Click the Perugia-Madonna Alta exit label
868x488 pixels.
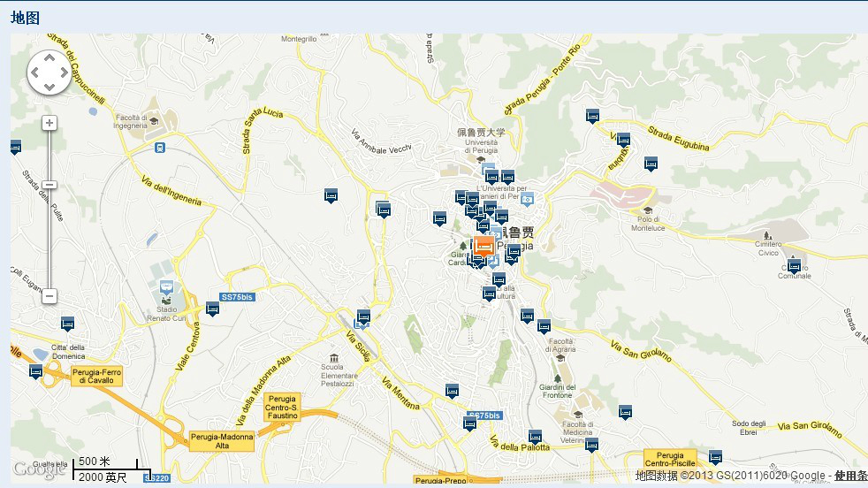tap(222, 441)
